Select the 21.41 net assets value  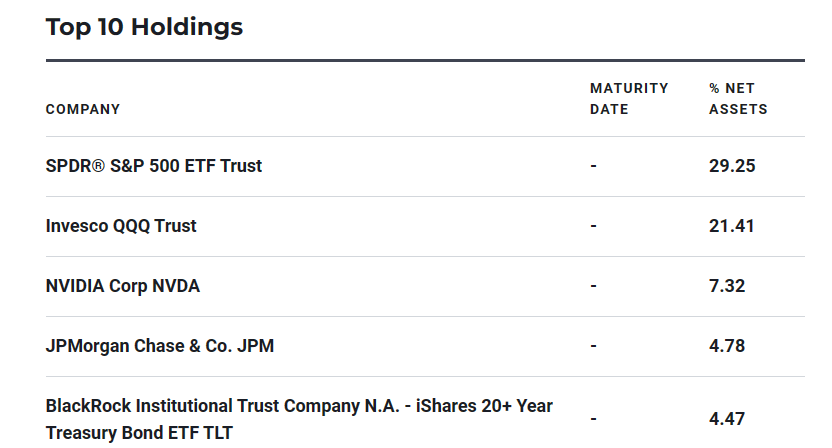[x=731, y=226]
